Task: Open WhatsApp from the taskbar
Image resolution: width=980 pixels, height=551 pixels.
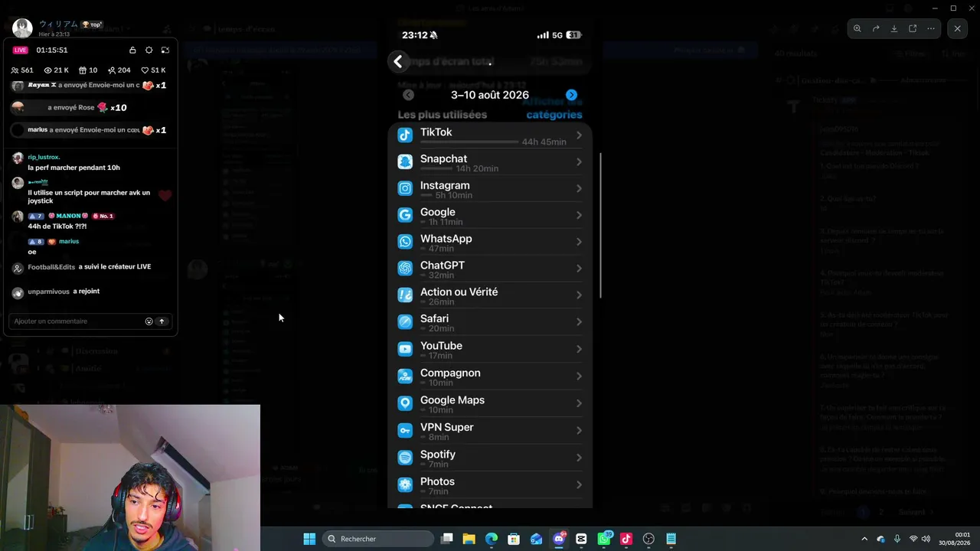Action: coord(604,539)
